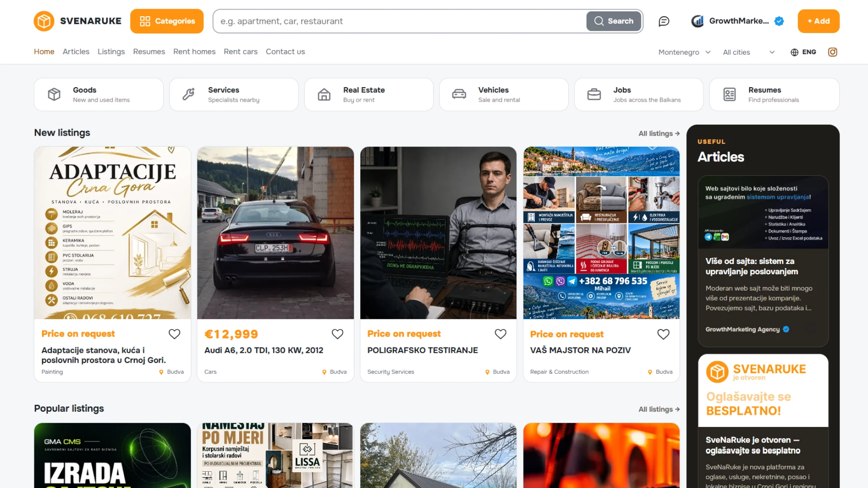Open All listings link under Popular listings
868x488 pixels.
pyautogui.click(x=659, y=409)
